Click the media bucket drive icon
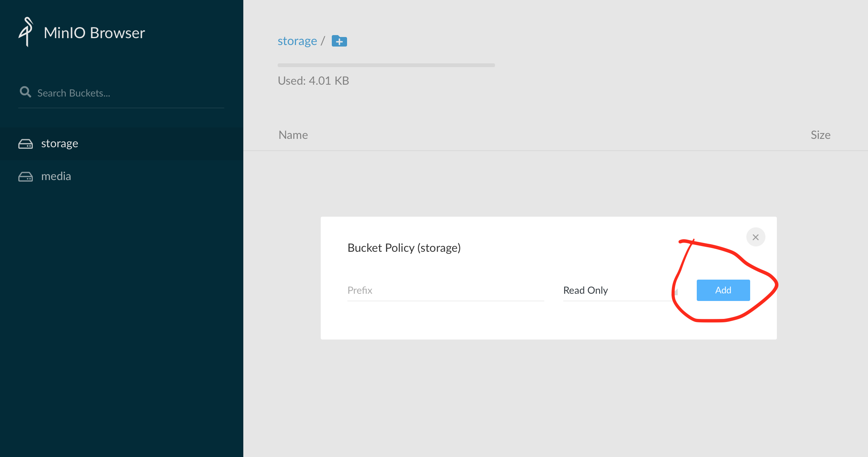The height and width of the screenshot is (457, 868). pyautogui.click(x=26, y=177)
